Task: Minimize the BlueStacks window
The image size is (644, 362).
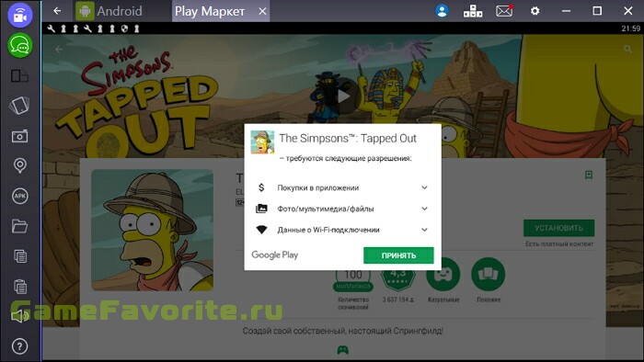Action: click(x=566, y=11)
